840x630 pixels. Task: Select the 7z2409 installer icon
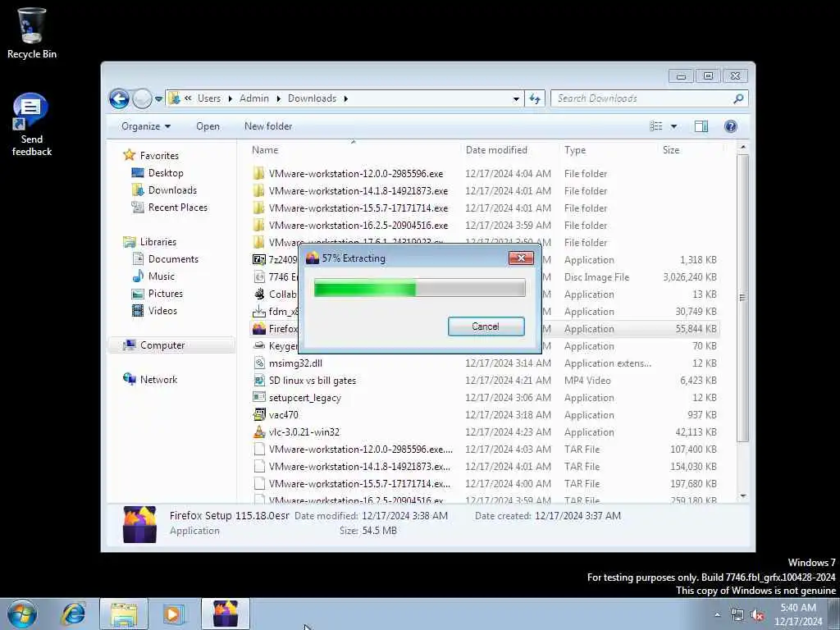(258, 260)
